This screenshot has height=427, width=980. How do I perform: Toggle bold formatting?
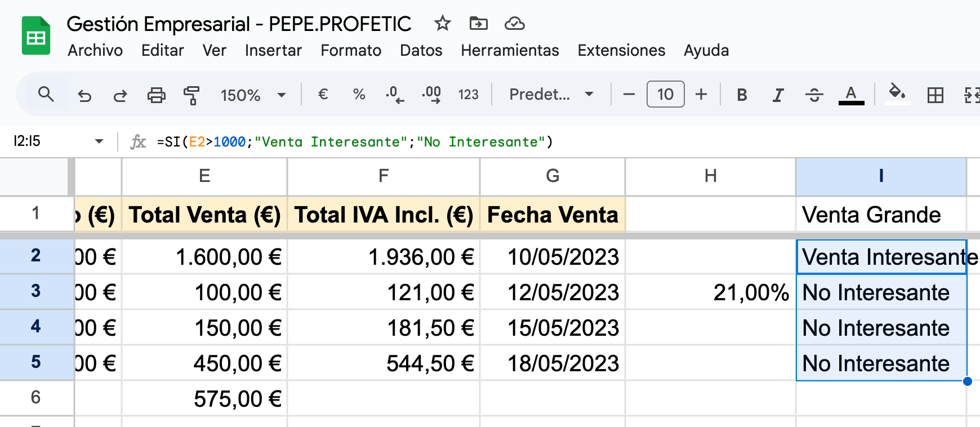pos(742,95)
